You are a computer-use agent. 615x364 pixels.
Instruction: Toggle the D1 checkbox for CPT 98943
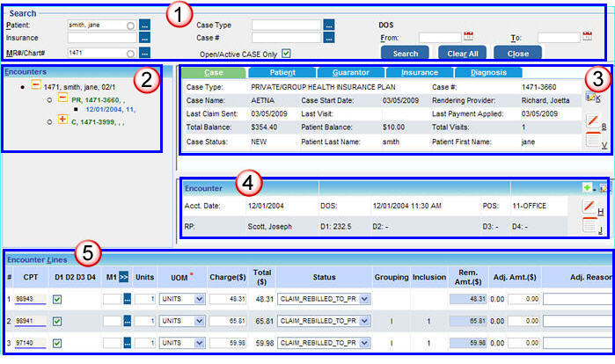point(57,298)
